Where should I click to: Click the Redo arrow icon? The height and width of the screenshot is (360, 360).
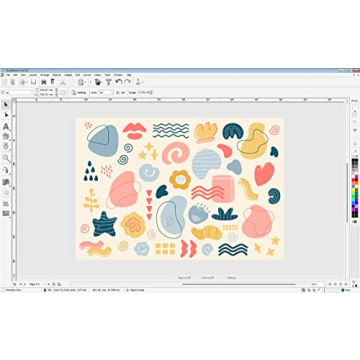128,82
